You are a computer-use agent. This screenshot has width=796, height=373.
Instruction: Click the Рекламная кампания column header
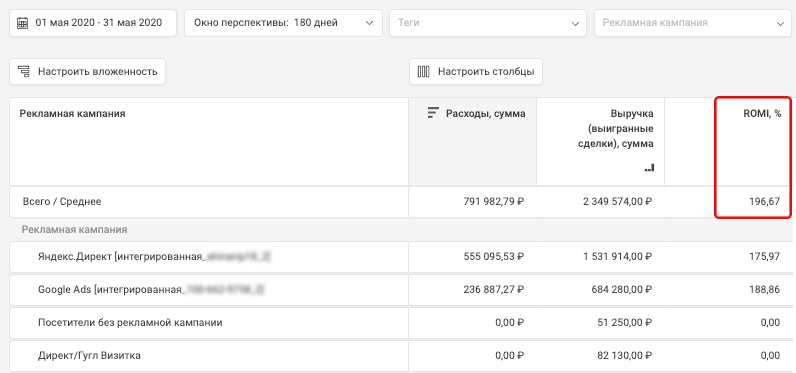[72, 114]
